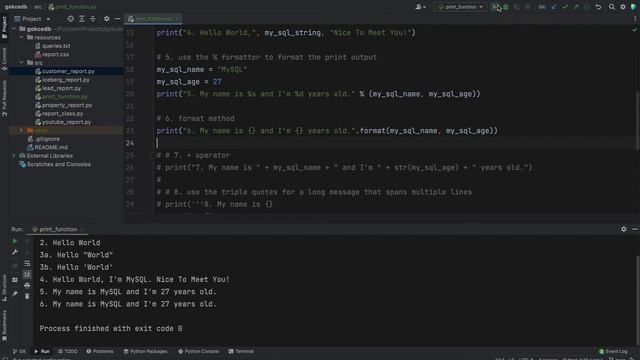This screenshot has height=360, width=640.
Task: Click Git Commit checkmark icon
Action: click(565, 7)
